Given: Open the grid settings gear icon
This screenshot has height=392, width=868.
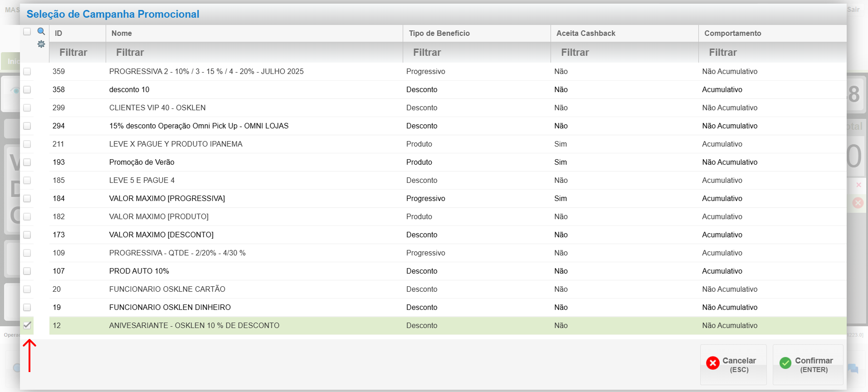Looking at the screenshot, I should click(41, 44).
